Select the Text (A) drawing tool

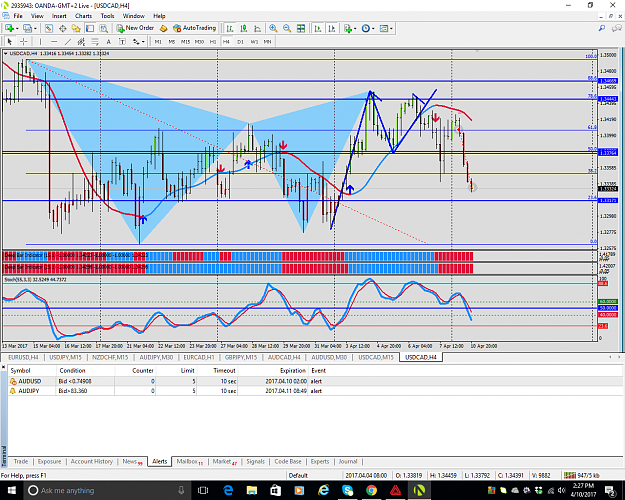(108, 41)
